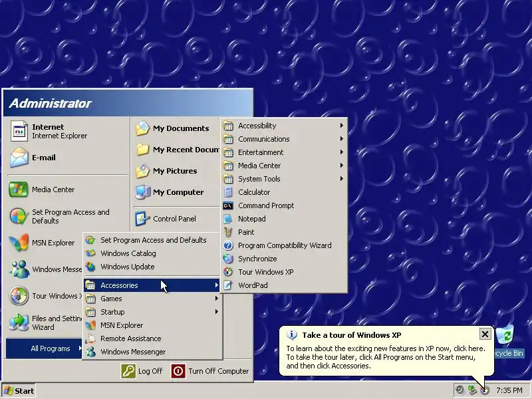Open My Pictures folder
Viewport: 532px width, 399px height.
tap(176, 171)
